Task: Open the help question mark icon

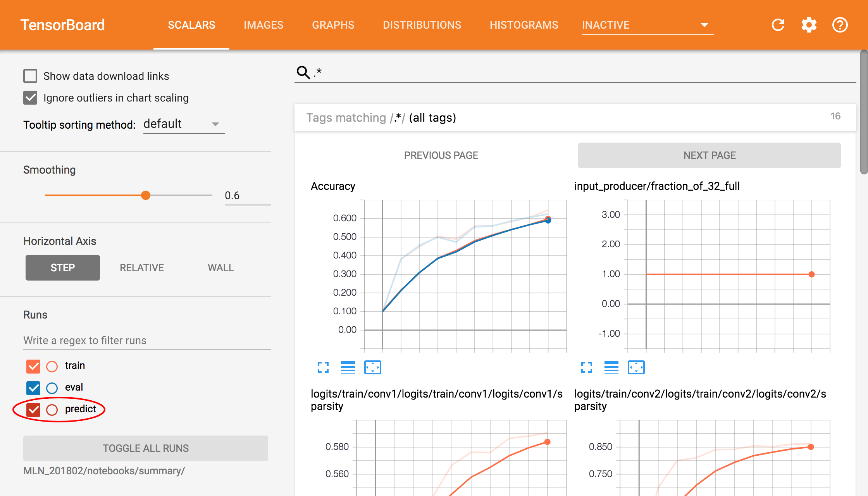Action: [840, 25]
